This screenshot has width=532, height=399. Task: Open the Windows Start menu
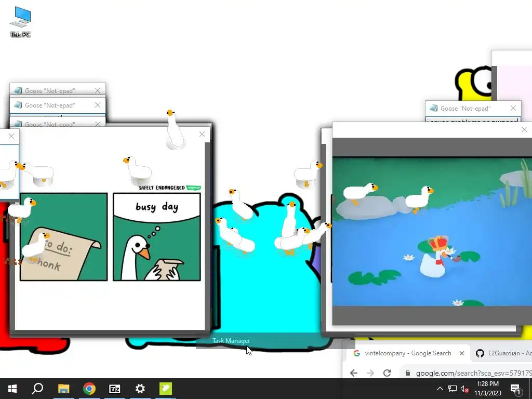12,389
